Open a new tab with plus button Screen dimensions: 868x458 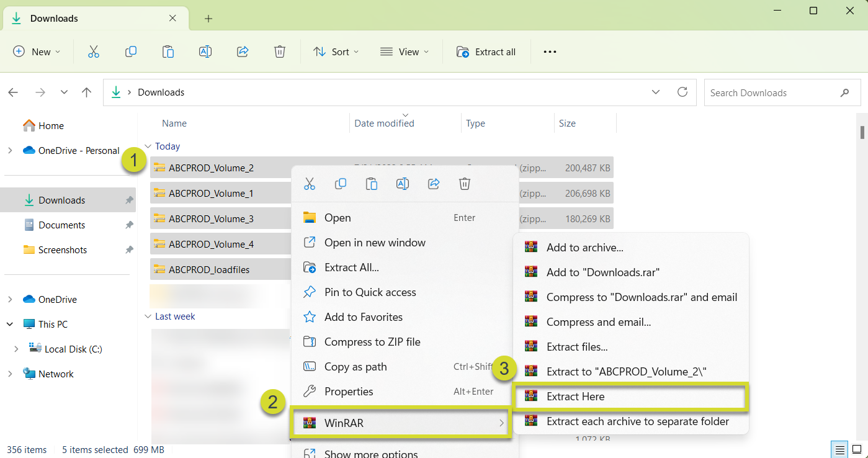pos(208,19)
